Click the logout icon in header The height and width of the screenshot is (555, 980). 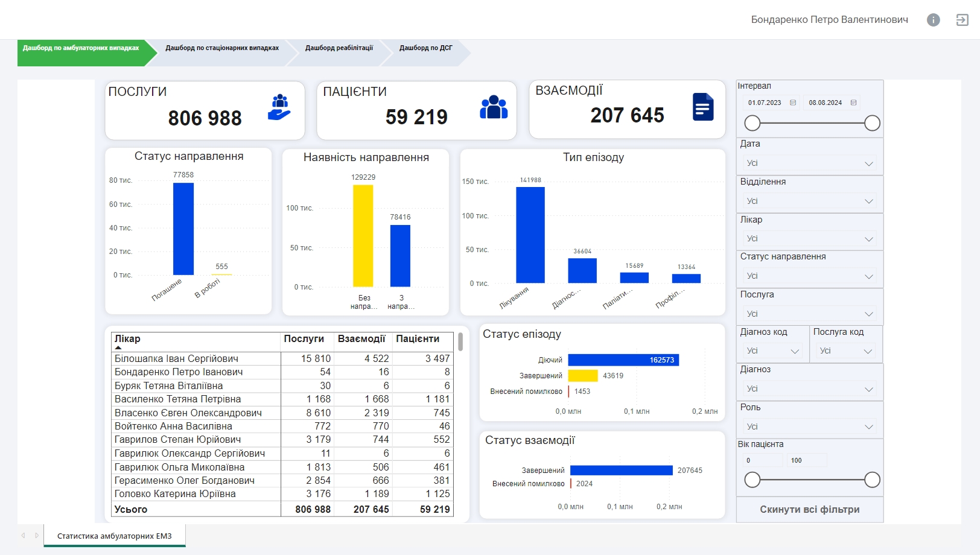tap(962, 20)
